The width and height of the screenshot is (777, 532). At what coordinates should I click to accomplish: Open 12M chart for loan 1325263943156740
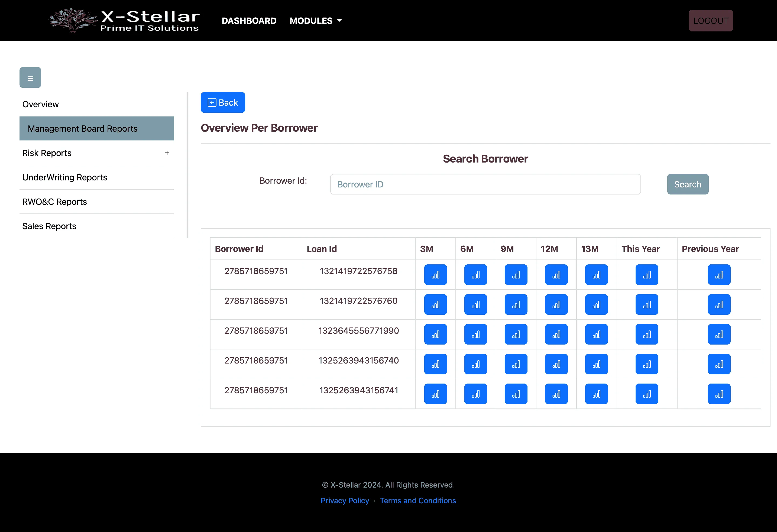556,364
